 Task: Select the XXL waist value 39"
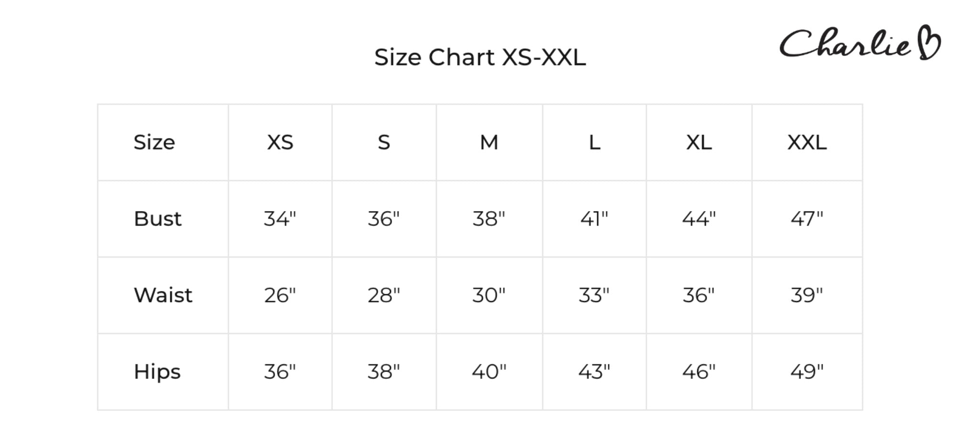coord(807,295)
